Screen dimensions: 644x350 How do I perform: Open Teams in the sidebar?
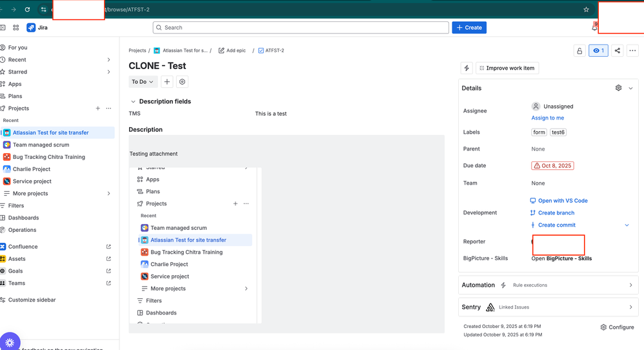[x=16, y=283]
